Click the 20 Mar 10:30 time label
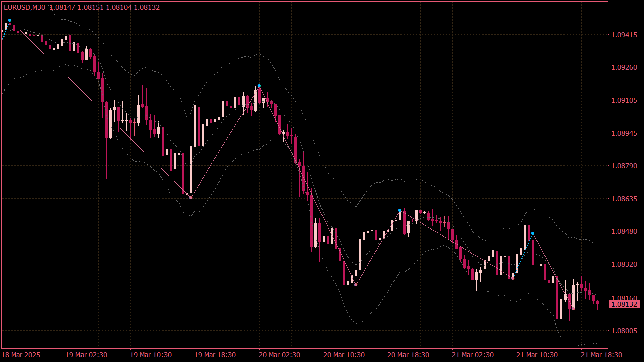This screenshot has height=362, width=644. pos(344,355)
